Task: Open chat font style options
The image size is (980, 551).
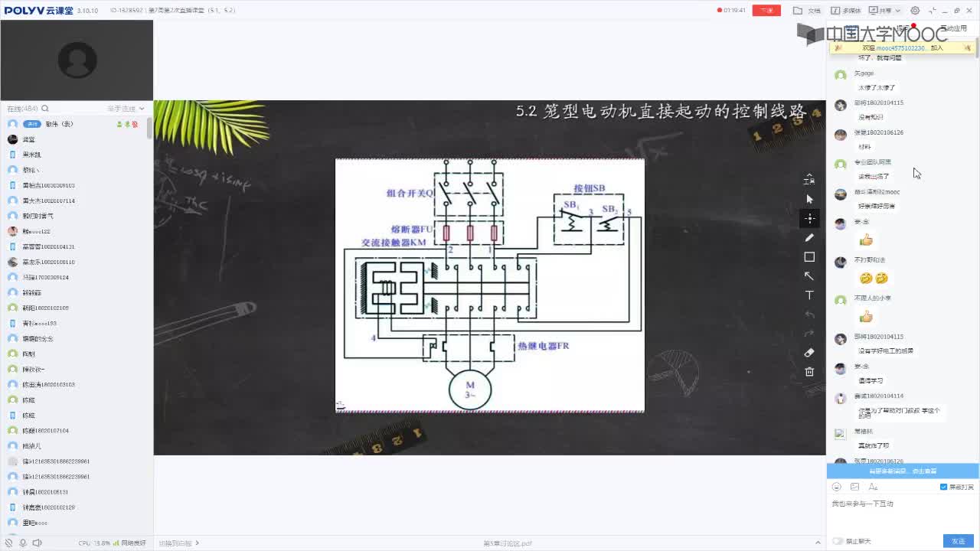Action: pos(873,487)
